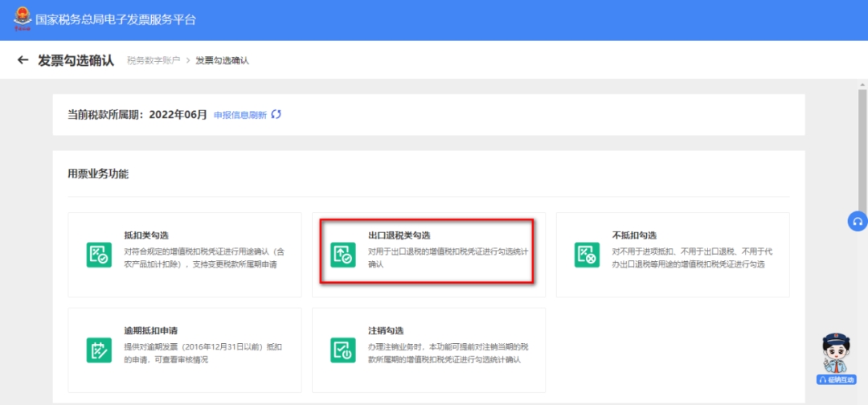
Task: Click the national tax emblem logo
Action: point(22,19)
